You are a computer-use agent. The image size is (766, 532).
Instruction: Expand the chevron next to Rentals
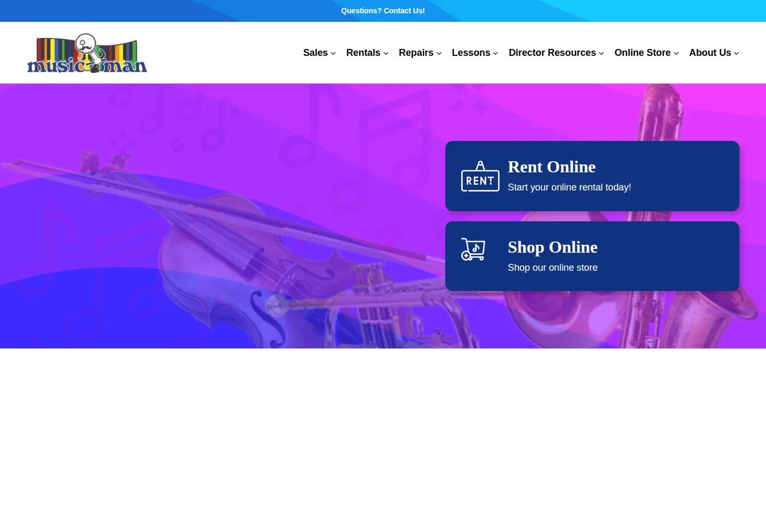point(386,53)
